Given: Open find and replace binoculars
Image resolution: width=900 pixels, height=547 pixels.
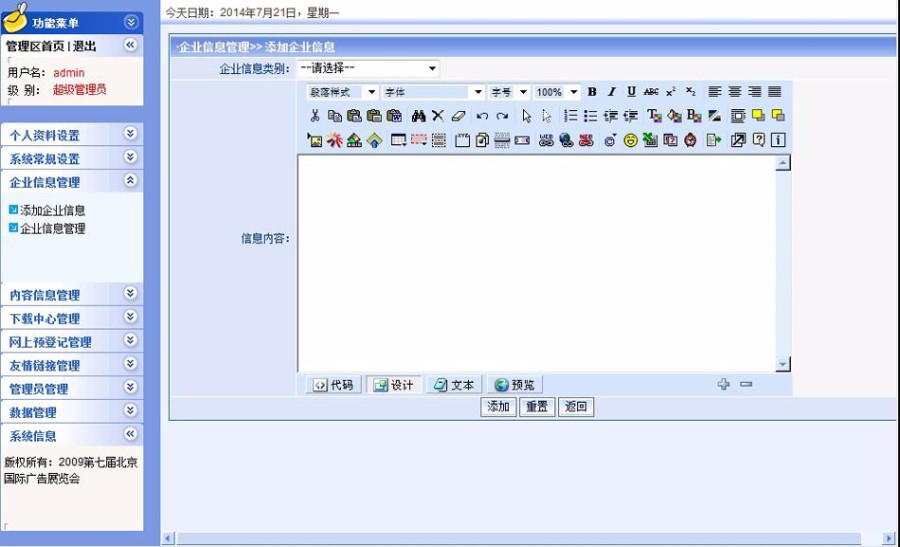Looking at the screenshot, I should coord(418,116).
